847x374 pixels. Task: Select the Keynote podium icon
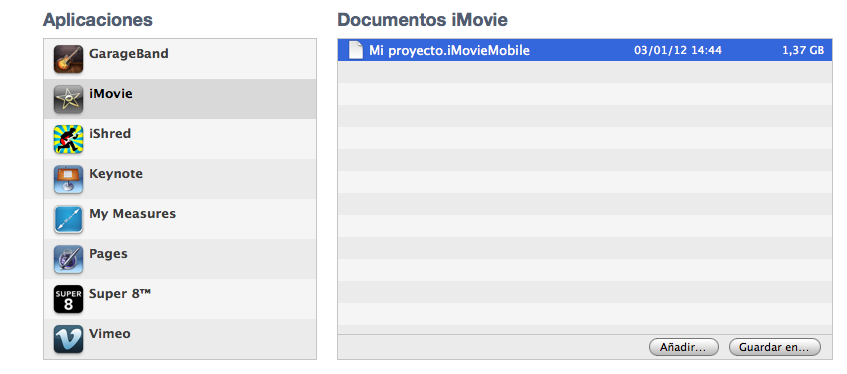point(68,179)
